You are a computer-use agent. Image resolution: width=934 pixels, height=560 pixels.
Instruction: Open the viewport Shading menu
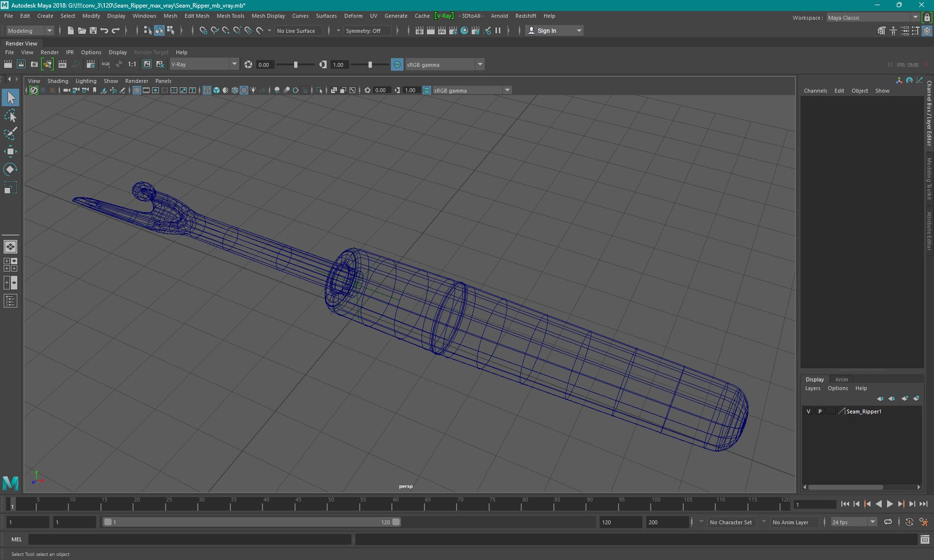click(x=58, y=81)
